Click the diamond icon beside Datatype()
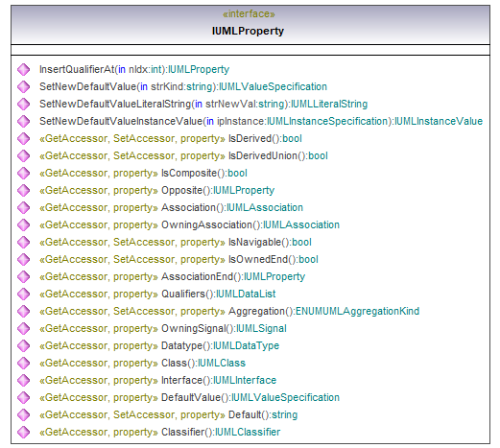Screen dimensions: 500x448 pyautogui.click(x=23, y=345)
